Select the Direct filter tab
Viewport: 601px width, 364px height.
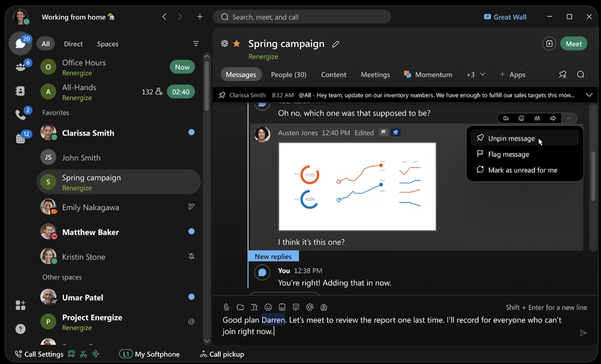pyautogui.click(x=73, y=44)
